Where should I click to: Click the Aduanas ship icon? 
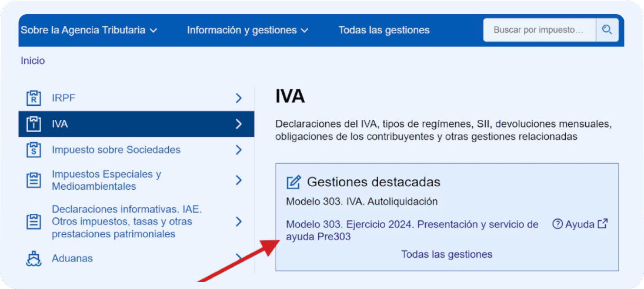[34, 258]
